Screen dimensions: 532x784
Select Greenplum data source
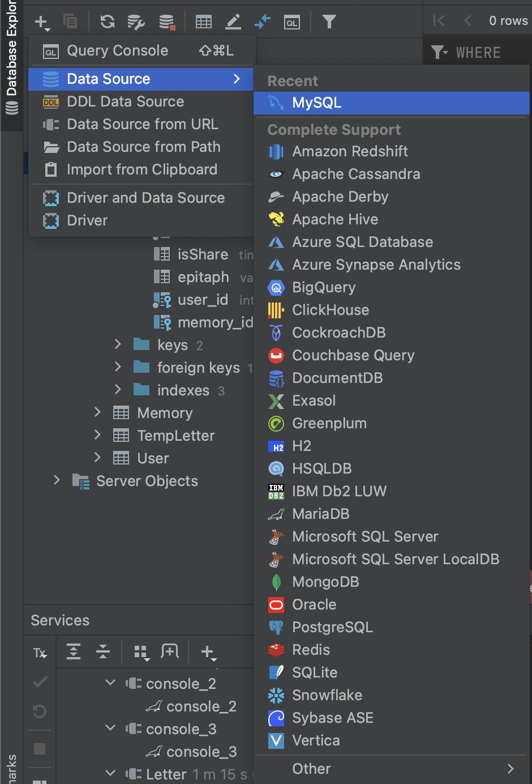coord(392,423)
